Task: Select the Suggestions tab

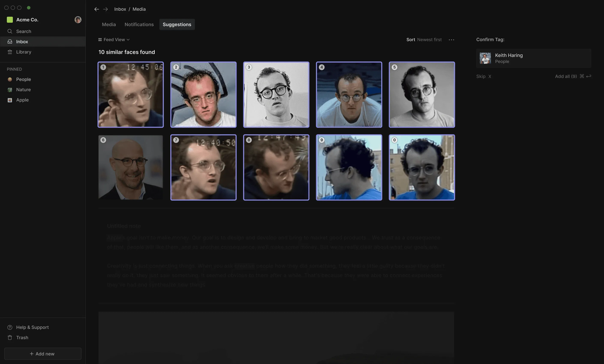Action: point(177,24)
